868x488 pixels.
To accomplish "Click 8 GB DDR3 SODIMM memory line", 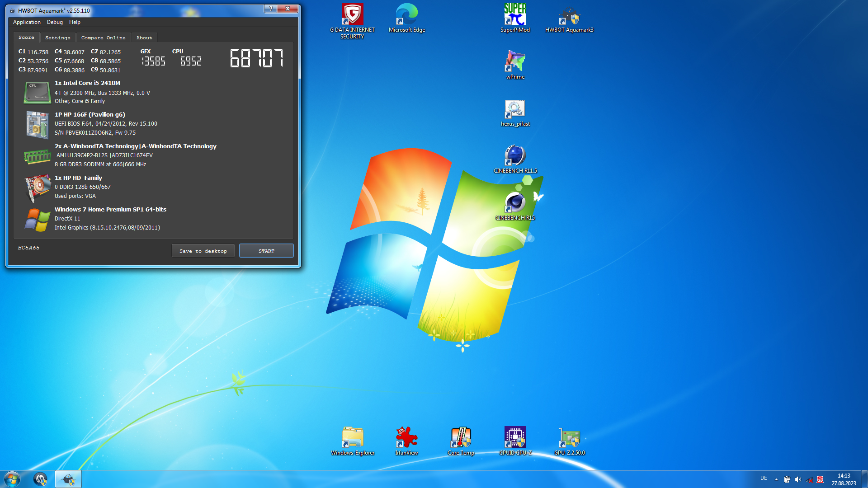I will 100,164.
